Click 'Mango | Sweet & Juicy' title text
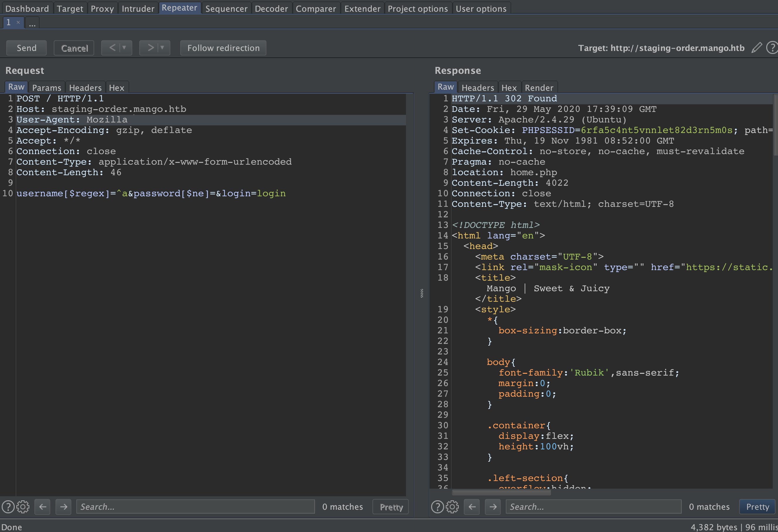Image resolution: width=778 pixels, height=532 pixels. click(548, 288)
